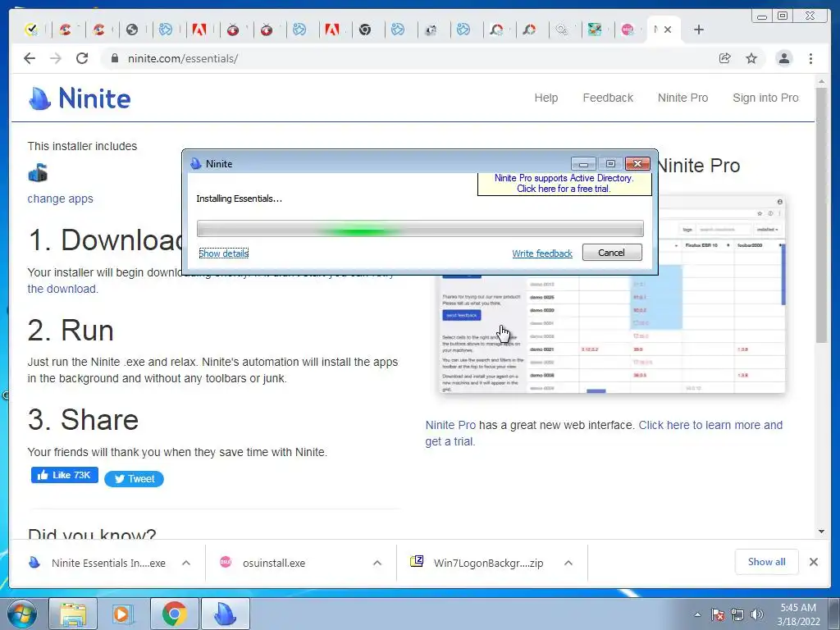The height and width of the screenshot is (630, 840).
Task: Go back using the browser back arrow
Action: (30, 58)
